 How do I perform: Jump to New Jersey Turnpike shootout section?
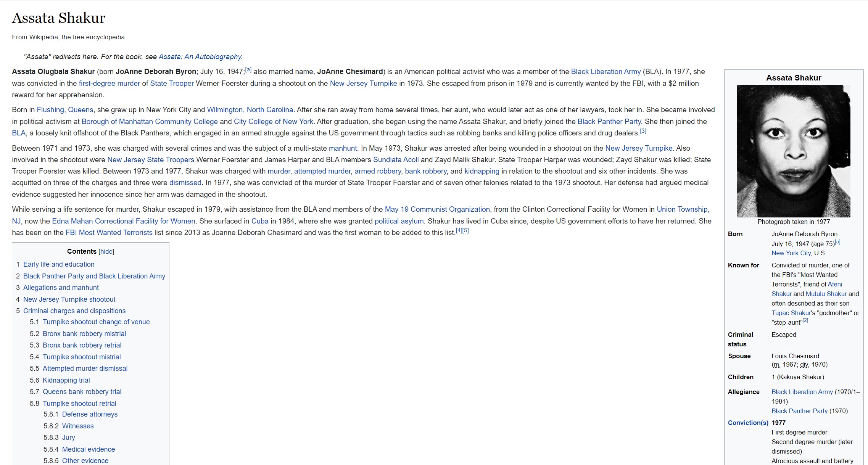click(x=69, y=299)
